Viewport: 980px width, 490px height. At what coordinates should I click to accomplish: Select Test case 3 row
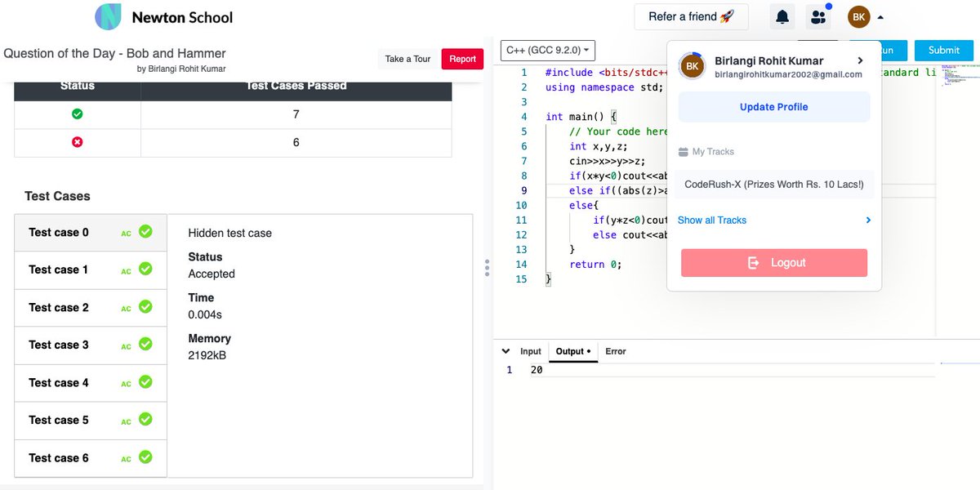tap(91, 345)
